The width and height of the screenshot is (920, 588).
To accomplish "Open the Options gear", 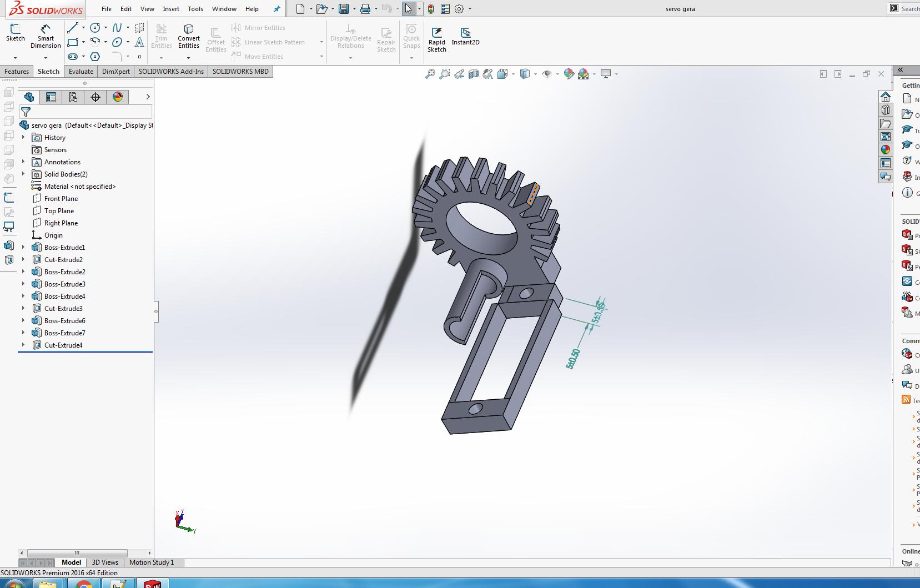I will (460, 9).
